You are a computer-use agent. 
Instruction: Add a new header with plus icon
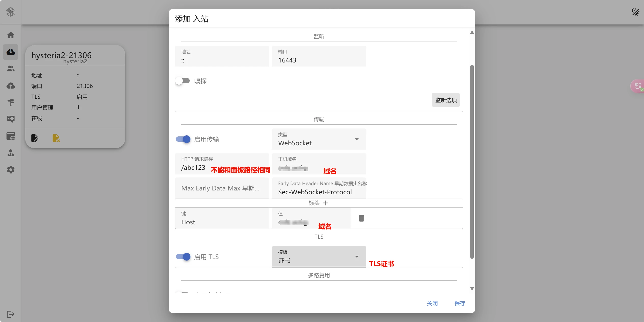pyautogui.click(x=325, y=203)
